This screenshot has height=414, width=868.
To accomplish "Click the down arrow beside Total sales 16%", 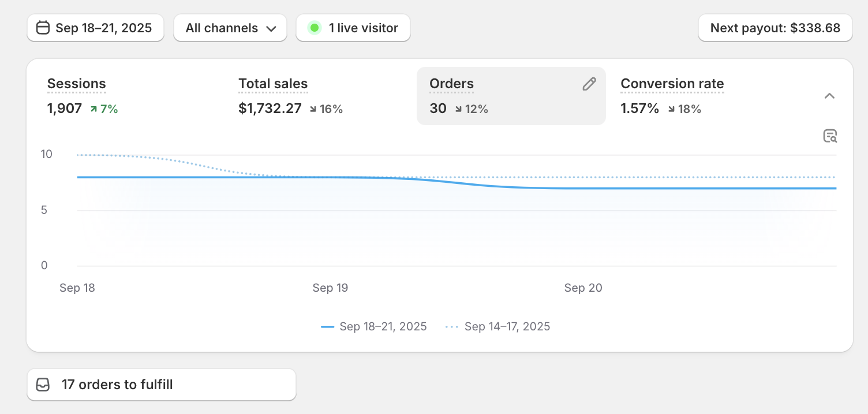I will (x=313, y=109).
